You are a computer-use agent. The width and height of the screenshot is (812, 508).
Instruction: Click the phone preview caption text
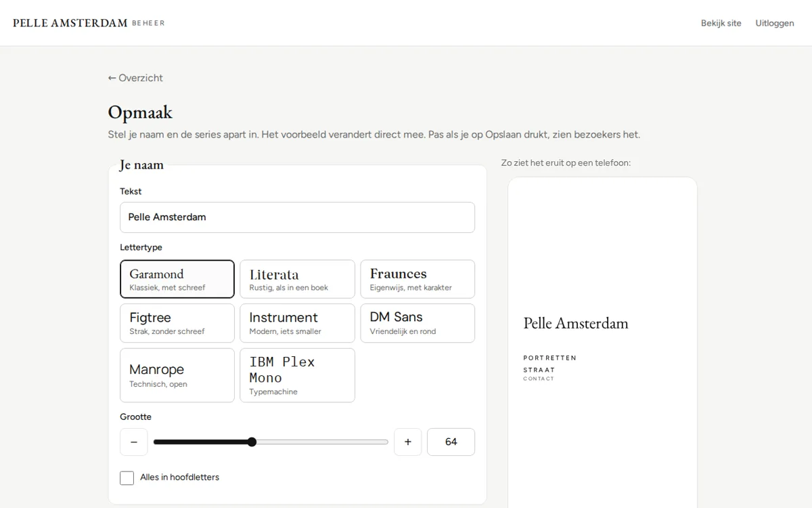point(566,163)
